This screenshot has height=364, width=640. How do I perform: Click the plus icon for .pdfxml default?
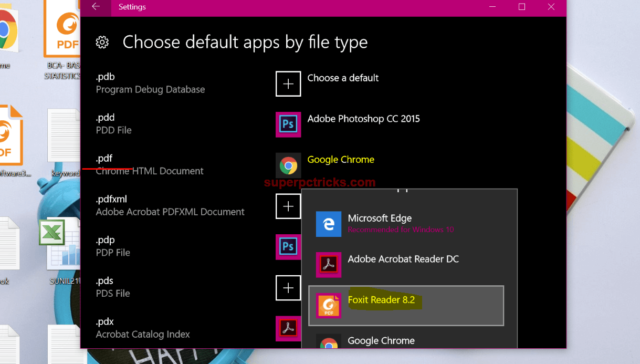click(x=288, y=206)
